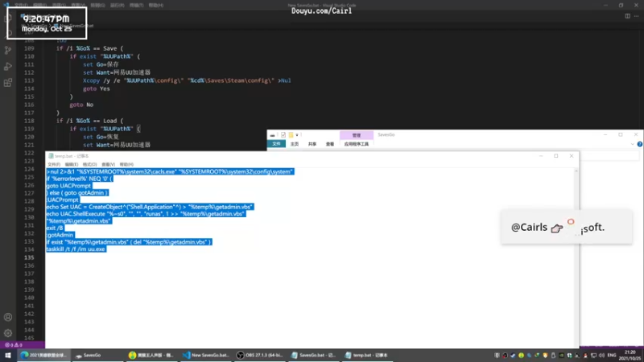
Task: Click QQ penguin icon in system tray
Action: pyautogui.click(x=585, y=355)
